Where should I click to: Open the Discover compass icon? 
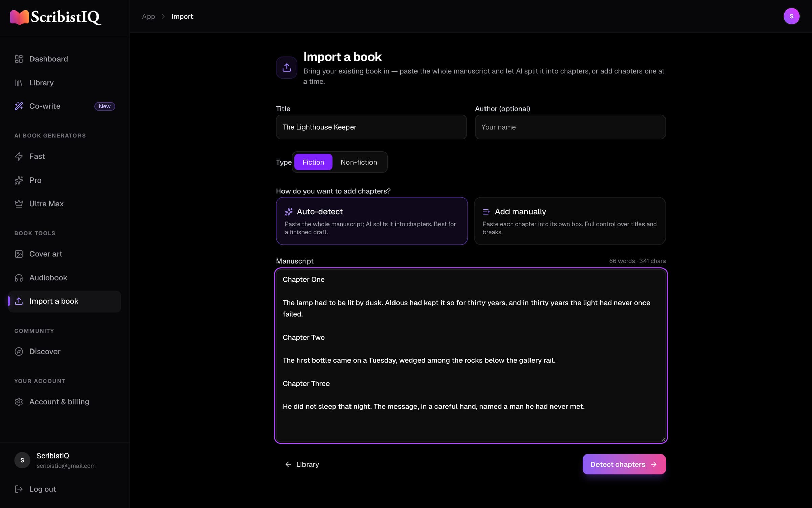(x=19, y=352)
